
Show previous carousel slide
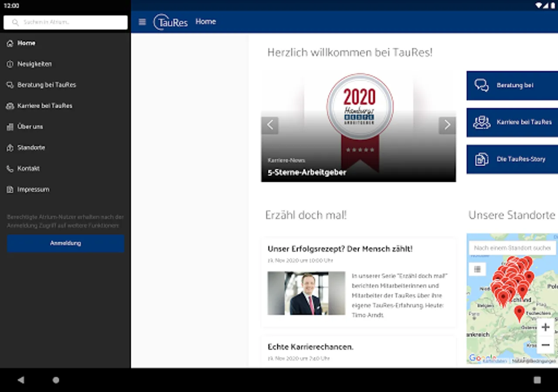(x=270, y=125)
